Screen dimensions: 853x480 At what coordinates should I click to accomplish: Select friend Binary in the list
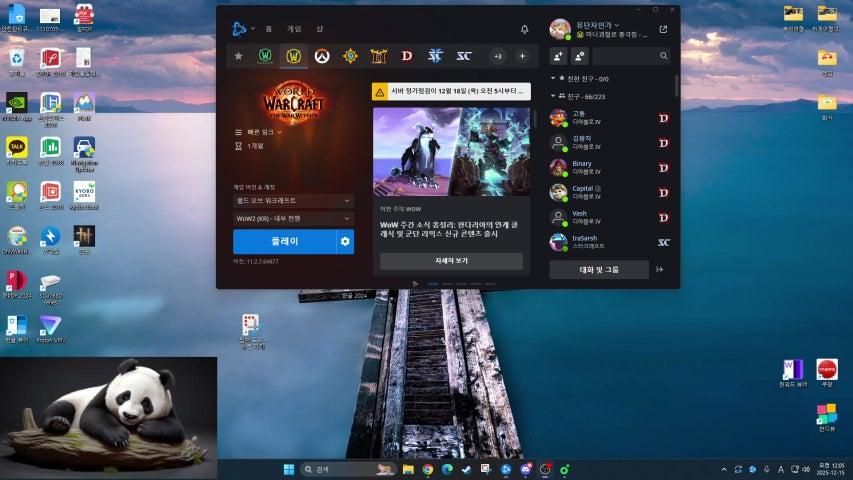[x=610, y=168]
